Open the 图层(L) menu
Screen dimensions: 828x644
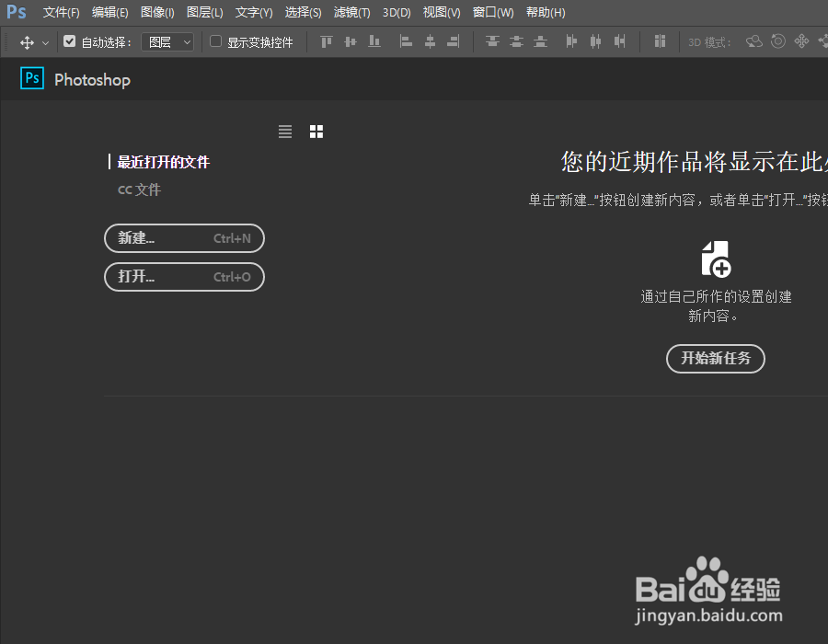pos(205,12)
